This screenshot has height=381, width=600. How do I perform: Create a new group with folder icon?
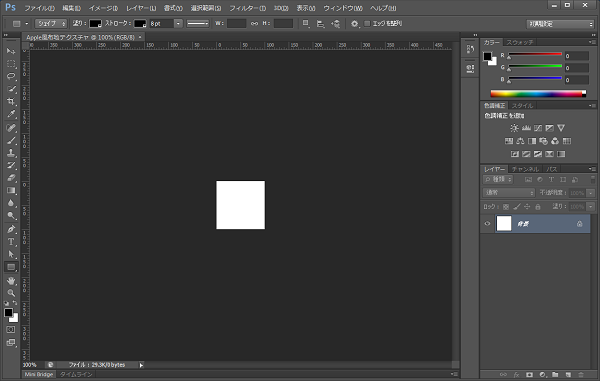(555, 375)
